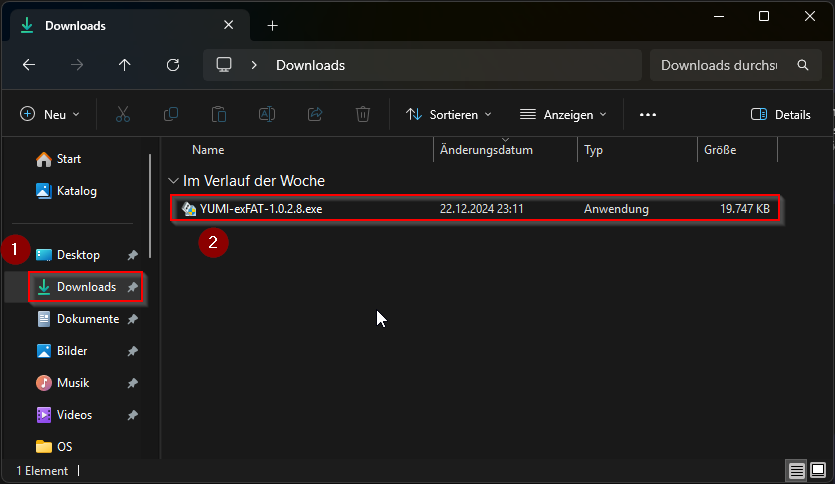Viewport: 835px width, 484px height.
Task: Click the Paste clipboard icon
Action: click(x=219, y=114)
